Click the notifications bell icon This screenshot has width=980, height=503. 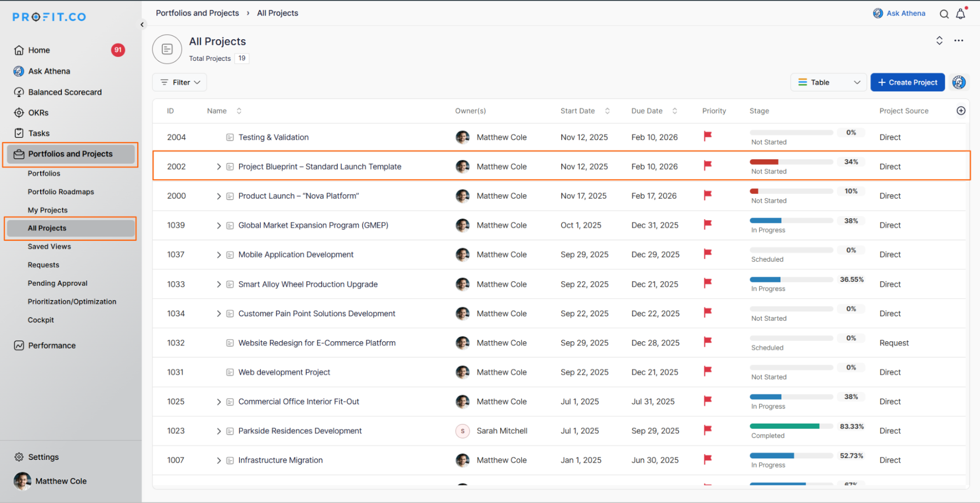(x=960, y=14)
